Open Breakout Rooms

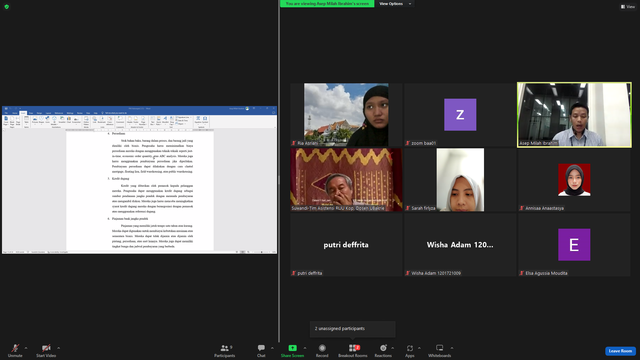pos(353,351)
